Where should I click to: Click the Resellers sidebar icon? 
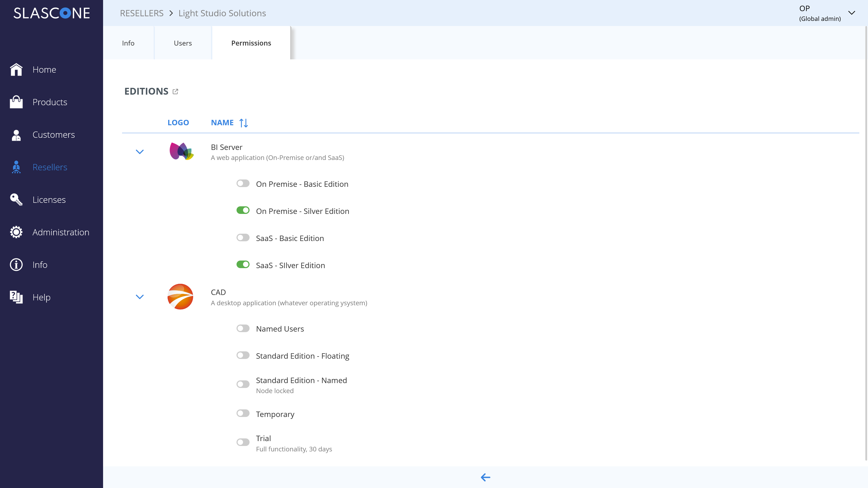point(16,167)
